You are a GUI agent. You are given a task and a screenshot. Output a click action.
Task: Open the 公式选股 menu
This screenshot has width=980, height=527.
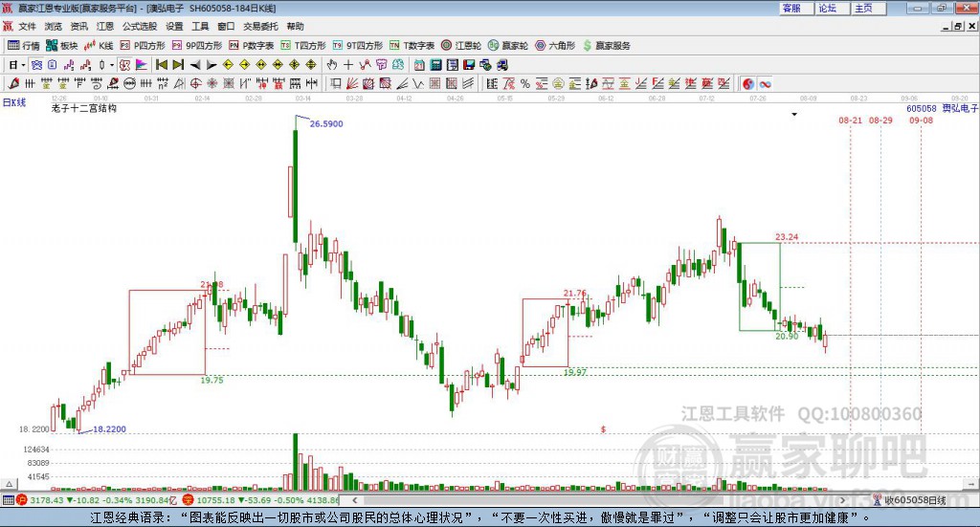(x=140, y=26)
